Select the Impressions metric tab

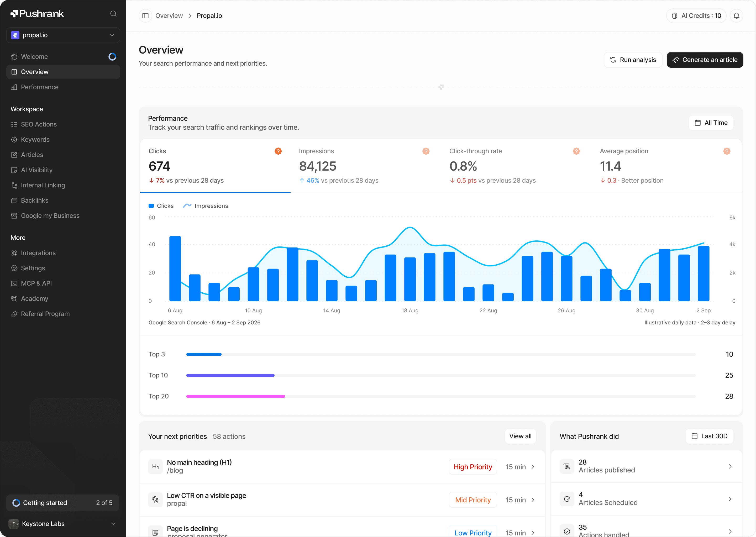[x=366, y=166]
